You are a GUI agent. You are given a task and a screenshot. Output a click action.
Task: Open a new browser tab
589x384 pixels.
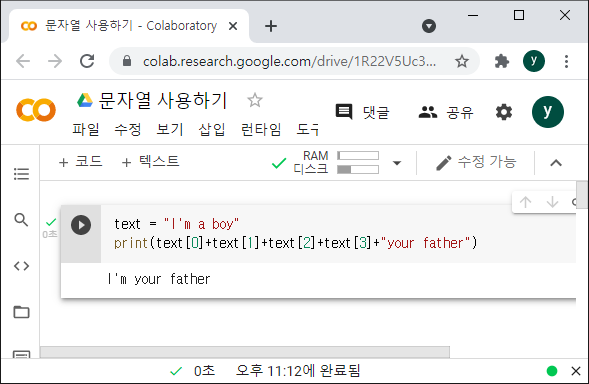(x=271, y=26)
